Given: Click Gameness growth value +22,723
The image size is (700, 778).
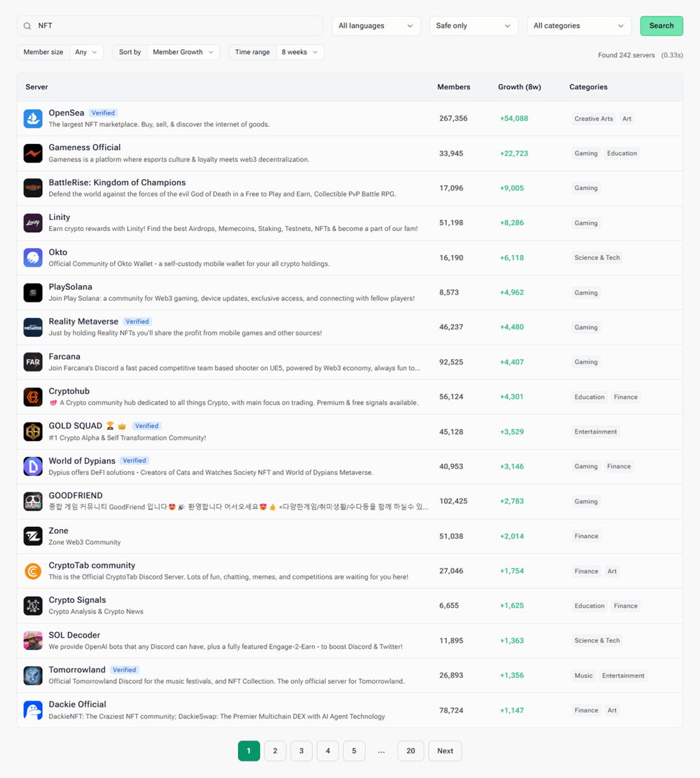Looking at the screenshot, I should (x=514, y=154).
